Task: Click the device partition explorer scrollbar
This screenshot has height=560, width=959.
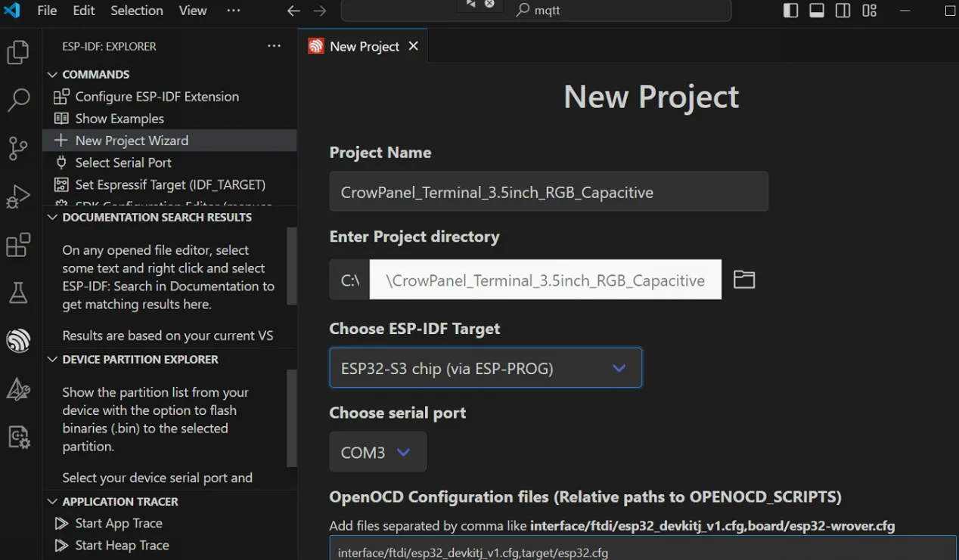Action: point(292,418)
